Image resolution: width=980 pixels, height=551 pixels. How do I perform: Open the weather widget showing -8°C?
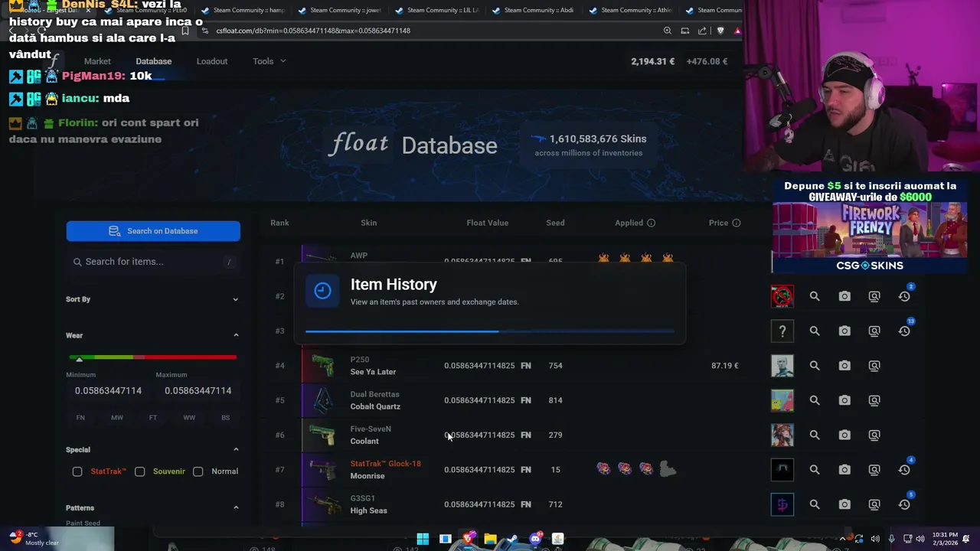pos(34,539)
